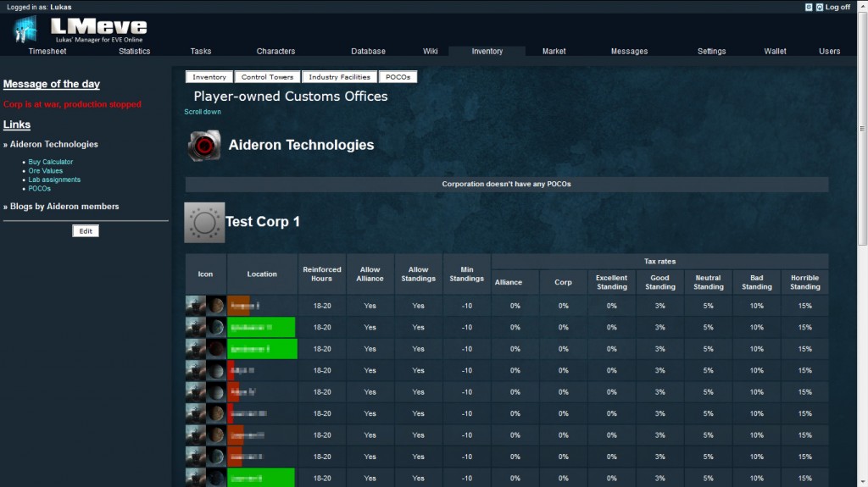The width and height of the screenshot is (868, 487).
Task: Click the Corp tax rate column header
Action: click(x=563, y=282)
